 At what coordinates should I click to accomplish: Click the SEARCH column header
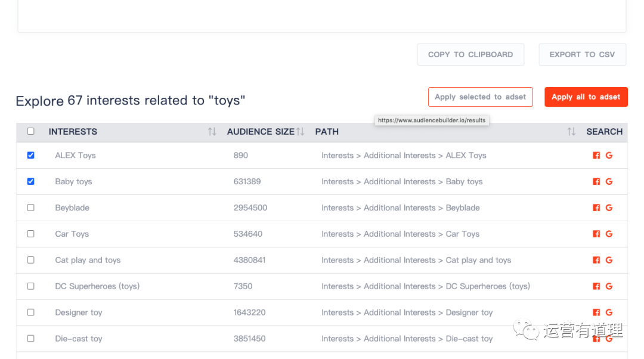tap(604, 132)
